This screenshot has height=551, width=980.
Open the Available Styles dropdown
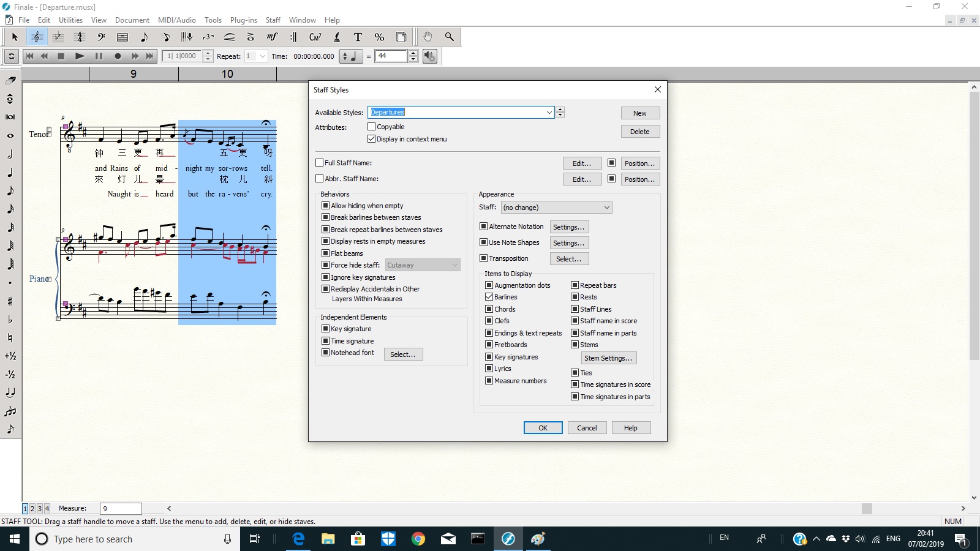[x=549, y=113]
